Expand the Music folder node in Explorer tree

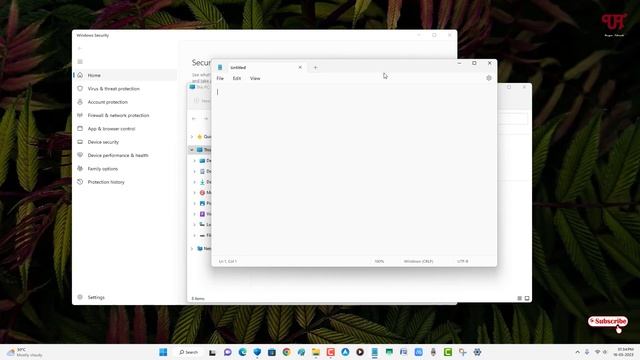pos(195,193)
